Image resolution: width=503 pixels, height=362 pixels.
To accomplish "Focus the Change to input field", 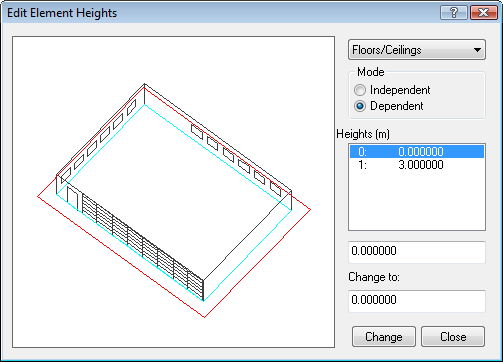I will (x=417, y=301).
